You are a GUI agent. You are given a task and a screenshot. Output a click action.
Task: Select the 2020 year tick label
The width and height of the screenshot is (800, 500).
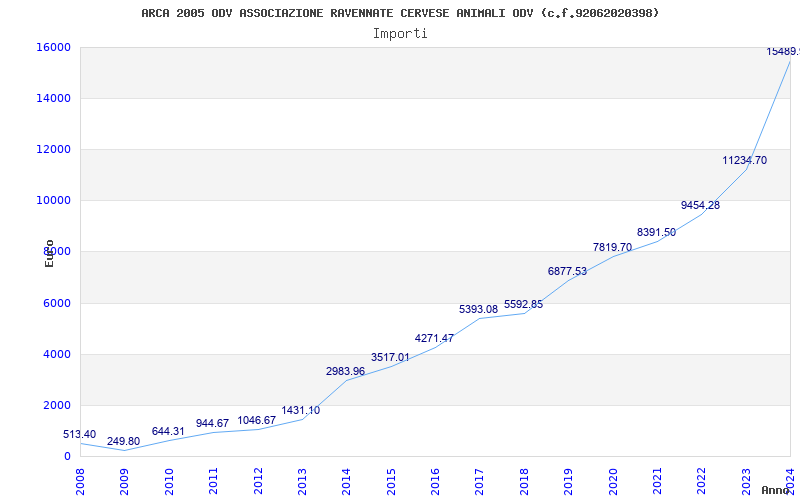click(x=613, y=480)
